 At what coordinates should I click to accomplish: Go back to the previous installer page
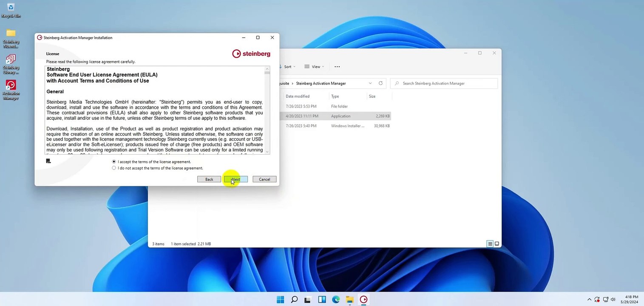209,179
